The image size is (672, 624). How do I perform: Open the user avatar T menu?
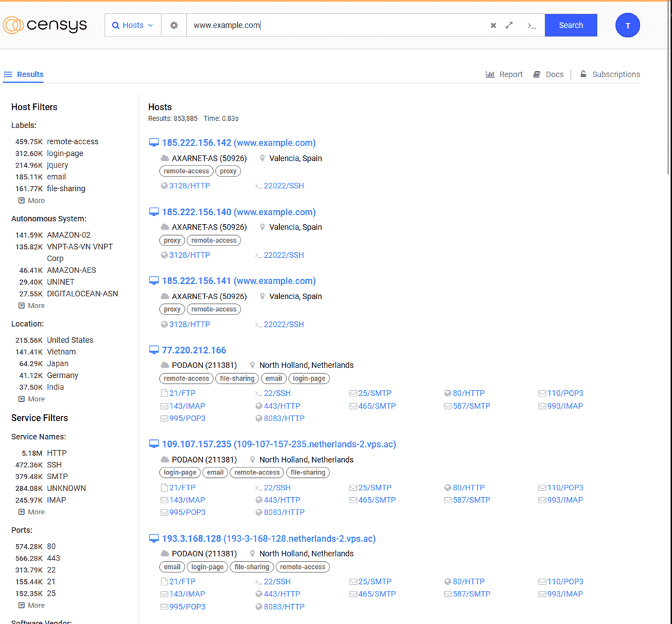tap(627, 26)
